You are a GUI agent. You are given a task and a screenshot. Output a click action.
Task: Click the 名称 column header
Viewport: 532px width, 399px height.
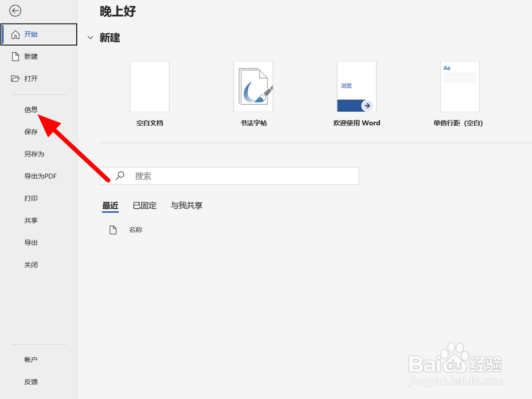tap(136, 230)
